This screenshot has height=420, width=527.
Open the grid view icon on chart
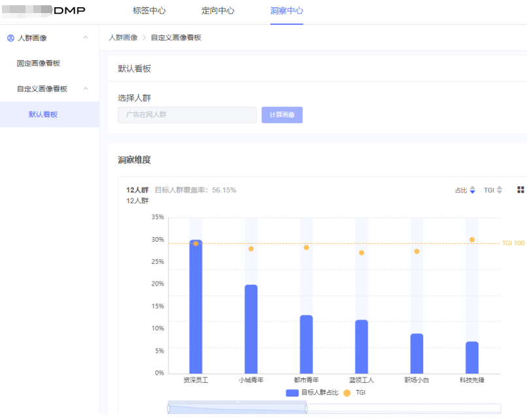[x=520, y=190]
